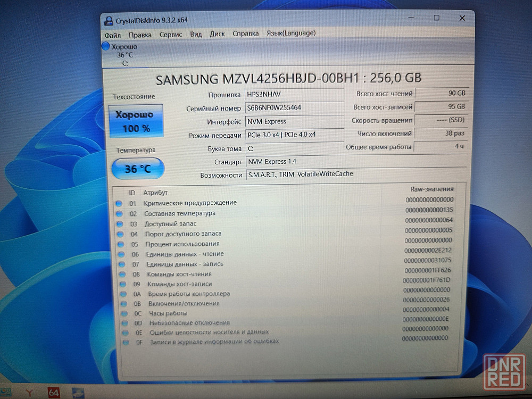
Task: Open the Язык(Language) menu
Action: click(x=291, y=33)
